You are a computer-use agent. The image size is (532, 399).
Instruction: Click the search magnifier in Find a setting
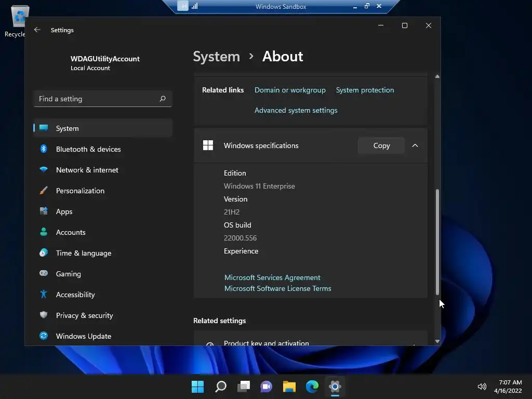click(x=163, y=99)
